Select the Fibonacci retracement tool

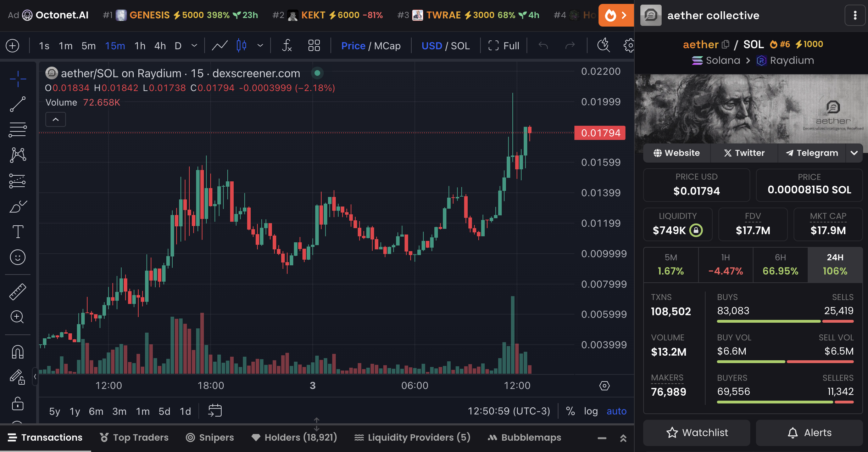[18, 130]
